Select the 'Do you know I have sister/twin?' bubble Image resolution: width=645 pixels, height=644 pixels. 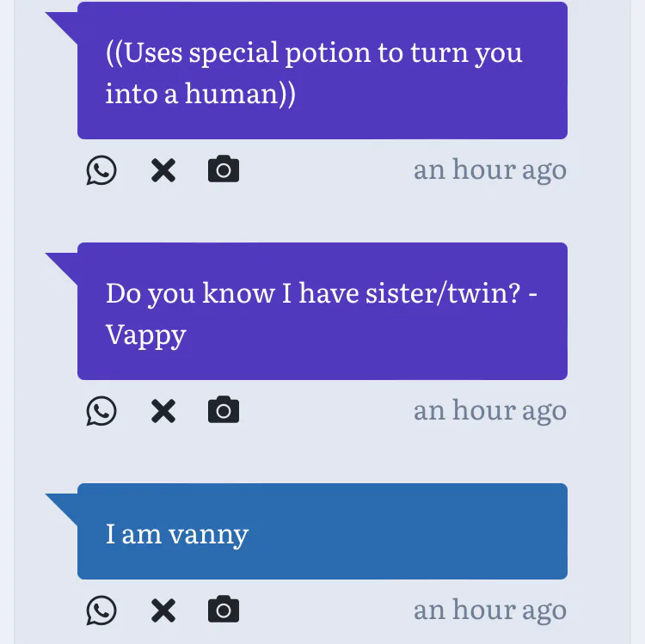322,311
